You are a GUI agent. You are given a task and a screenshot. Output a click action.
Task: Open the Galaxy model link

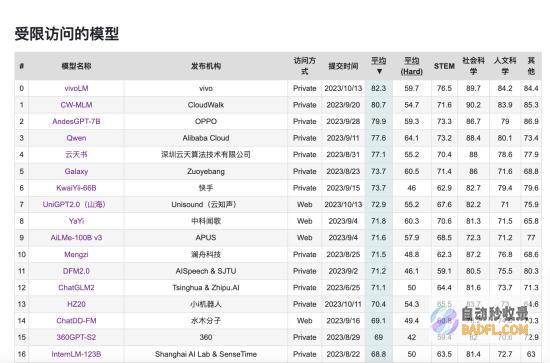pyautogui.click(x=76, y=171)
